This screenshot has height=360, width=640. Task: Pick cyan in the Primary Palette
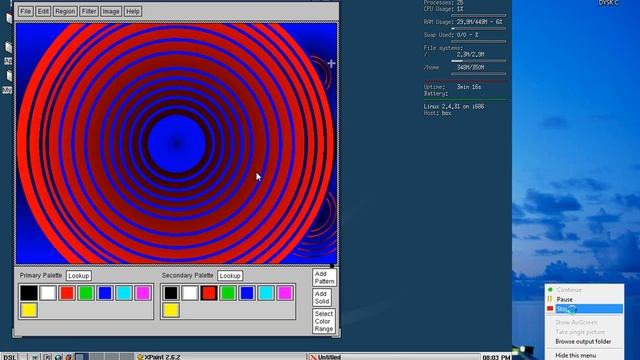click(x=124, y=293)
